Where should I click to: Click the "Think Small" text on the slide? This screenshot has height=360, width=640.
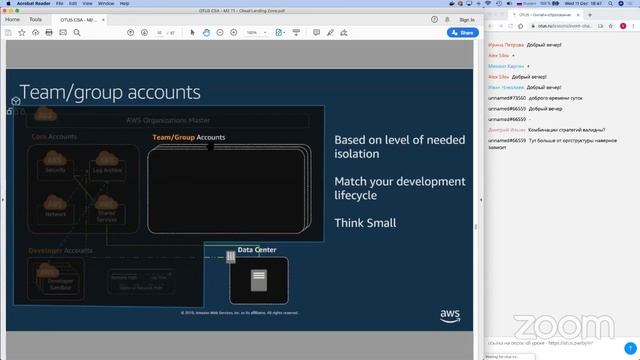[x=365, y=223]
